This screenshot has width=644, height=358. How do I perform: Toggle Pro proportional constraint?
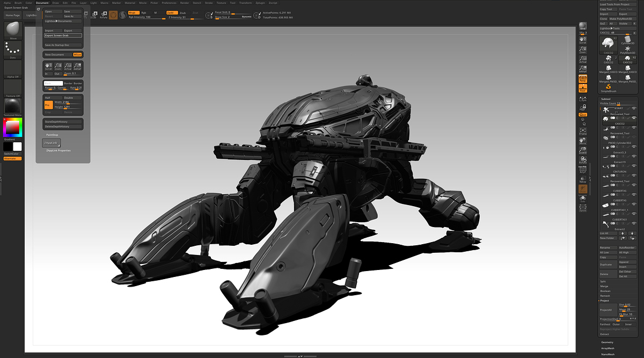(x=48, y=105)
